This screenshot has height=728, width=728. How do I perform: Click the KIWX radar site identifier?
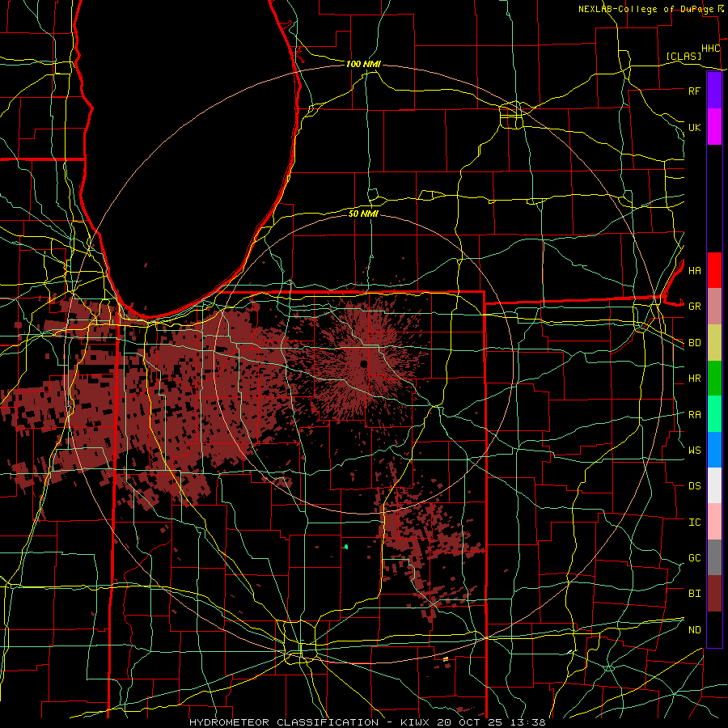point(417,722)
